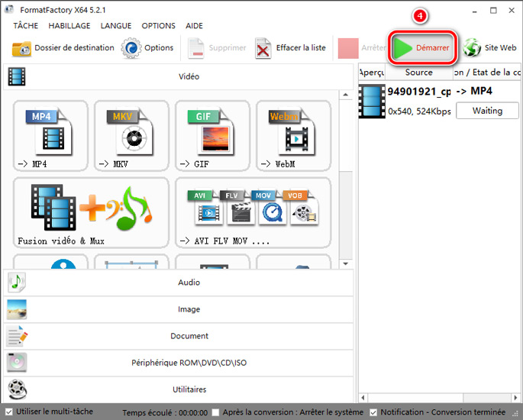
Task: Select the -> MP4 conversion format
Action: pos(50,136)
